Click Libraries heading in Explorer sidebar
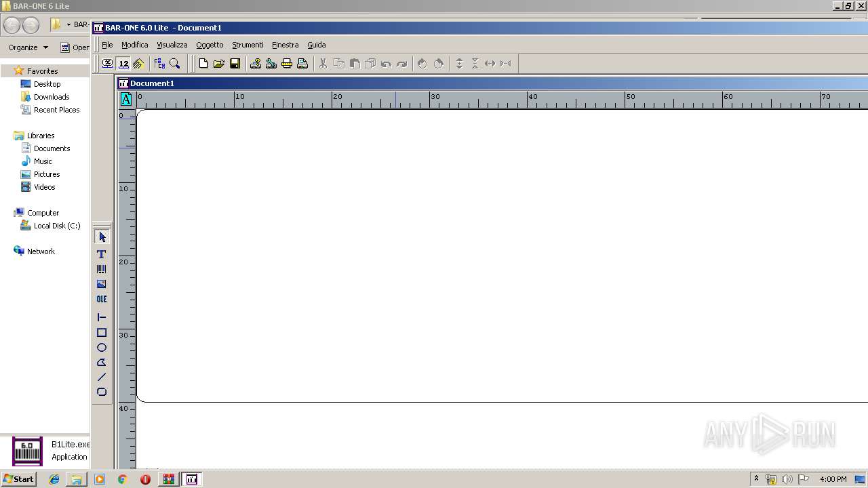Image resolution: width=868 pixels, height=488 pixels. coord(41,136)
